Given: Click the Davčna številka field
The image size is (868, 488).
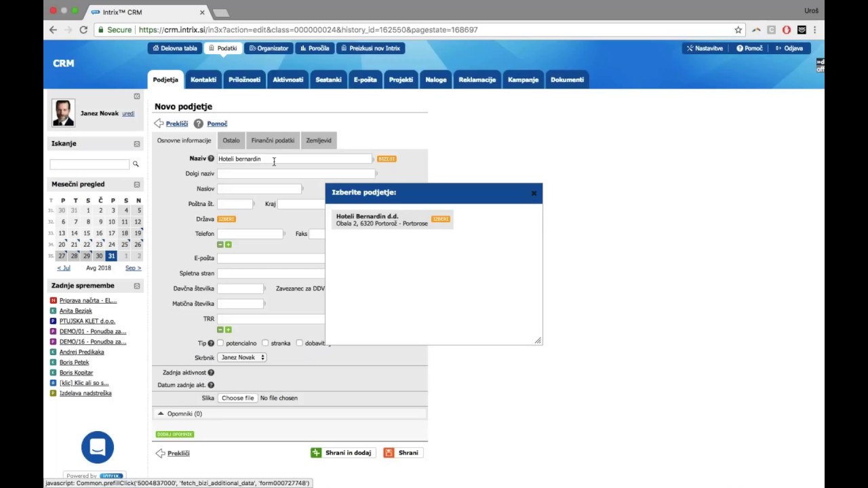Looking at the screenshot, I should tap(240, 289).
